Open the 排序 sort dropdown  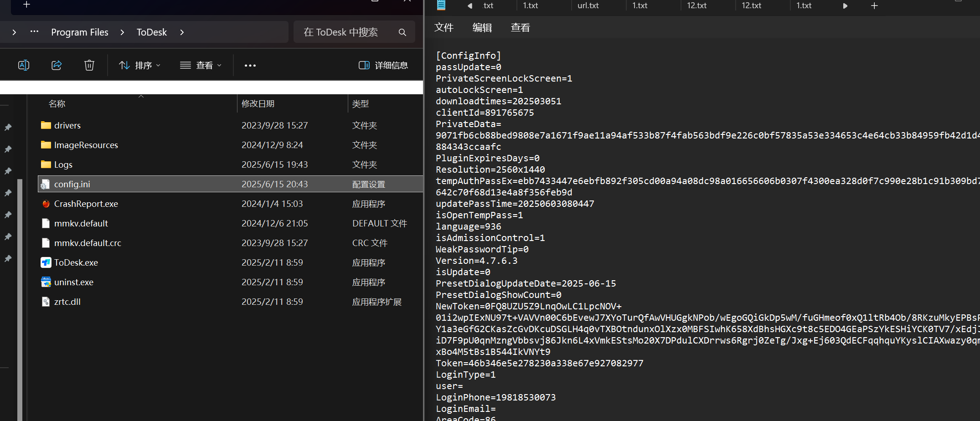pos(139,65)
